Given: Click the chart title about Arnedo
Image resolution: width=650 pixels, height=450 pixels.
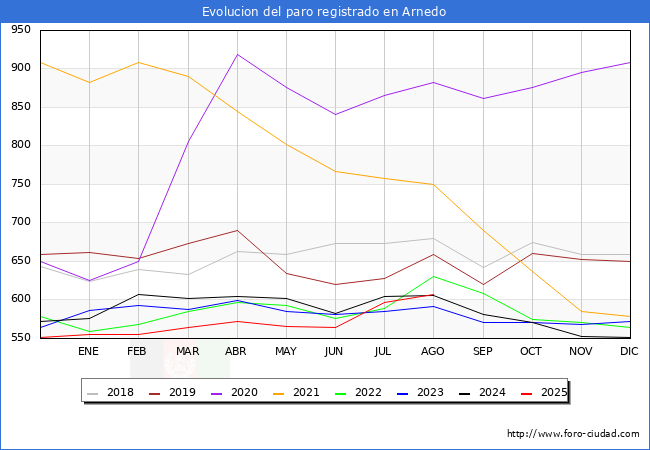Looking at the screenshot, I should click(x=324, y=12).
